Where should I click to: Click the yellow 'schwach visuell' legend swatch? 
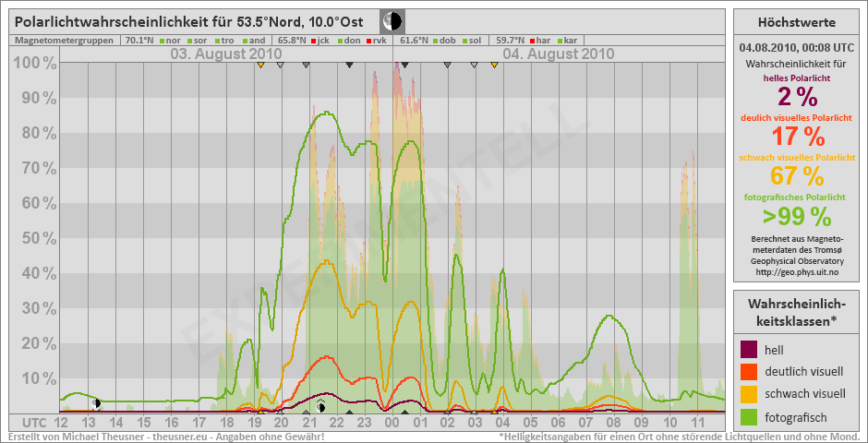749,394
